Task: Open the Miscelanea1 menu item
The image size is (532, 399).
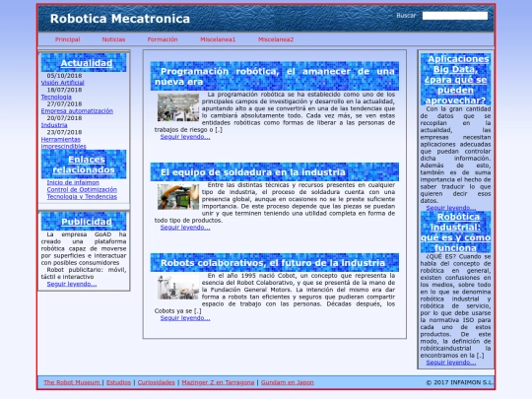Action: tap(218, 39)
